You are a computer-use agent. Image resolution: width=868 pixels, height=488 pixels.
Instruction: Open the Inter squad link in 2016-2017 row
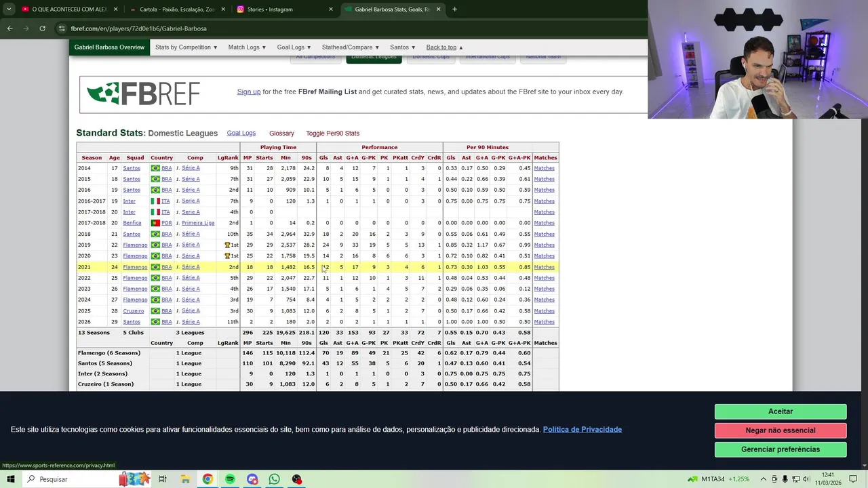coord(129,201)
